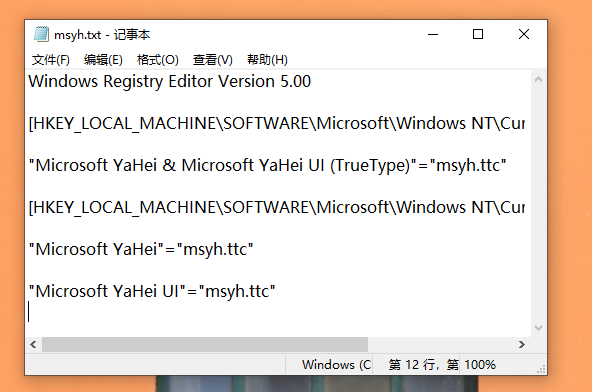Open the 文件(F) menu
Screen dimensions: 592x392
pyautogui.click(x=51, y=60)
